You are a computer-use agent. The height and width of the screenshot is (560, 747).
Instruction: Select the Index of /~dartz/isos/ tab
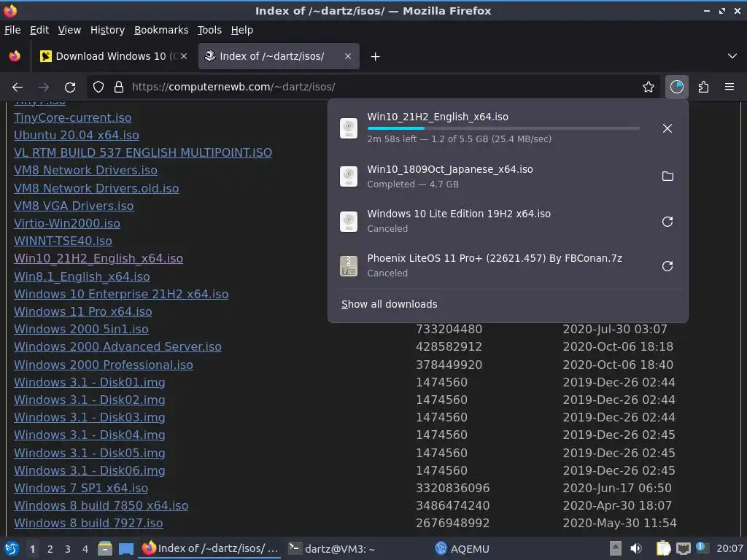point(279,56)
